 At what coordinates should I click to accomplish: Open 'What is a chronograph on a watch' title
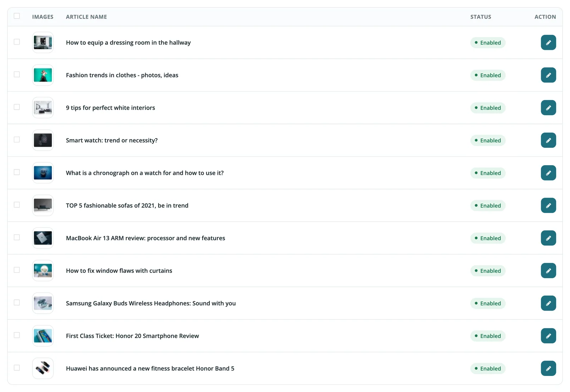point(145,173)
